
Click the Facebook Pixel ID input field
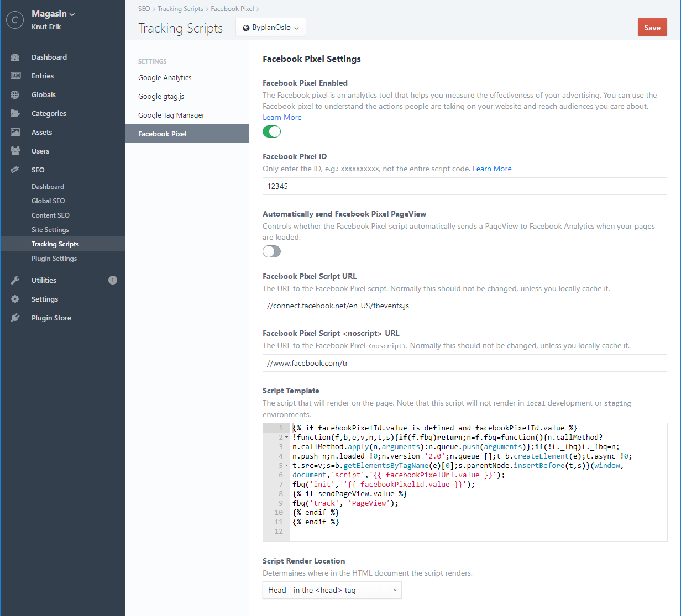(465, 186)
